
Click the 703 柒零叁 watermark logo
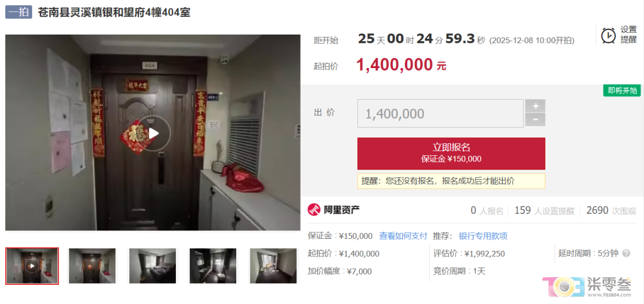588,287
